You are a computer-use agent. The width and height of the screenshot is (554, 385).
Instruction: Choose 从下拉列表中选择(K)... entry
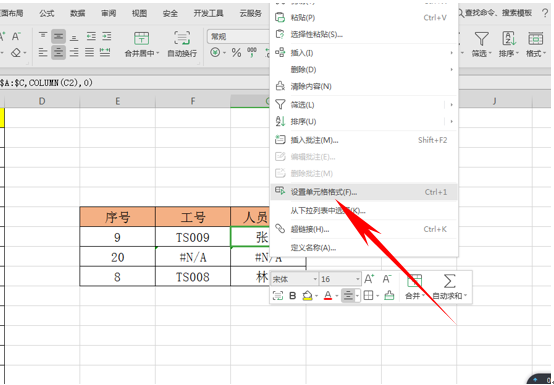364,211
